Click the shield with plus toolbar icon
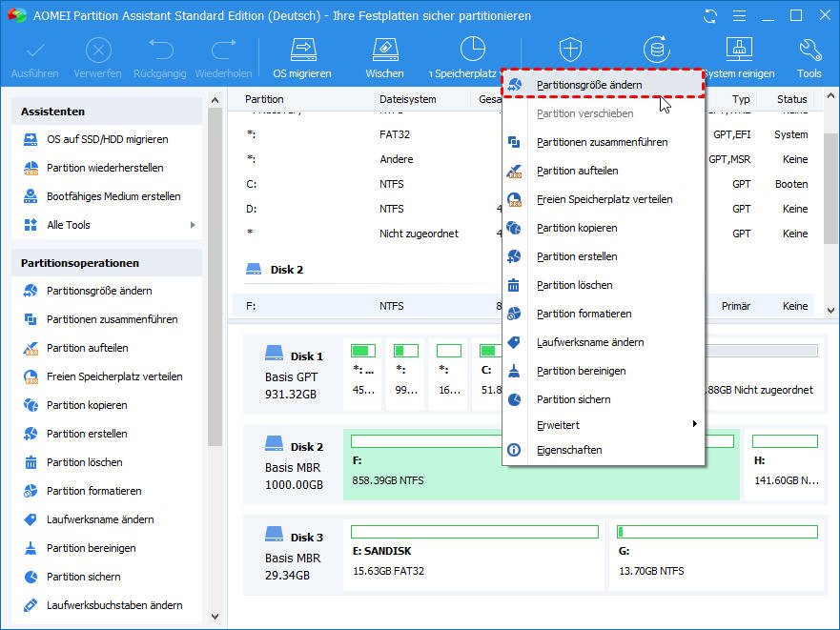Viewport: 840px width, 630px height. pyautogui.click(x=570, y=50)
